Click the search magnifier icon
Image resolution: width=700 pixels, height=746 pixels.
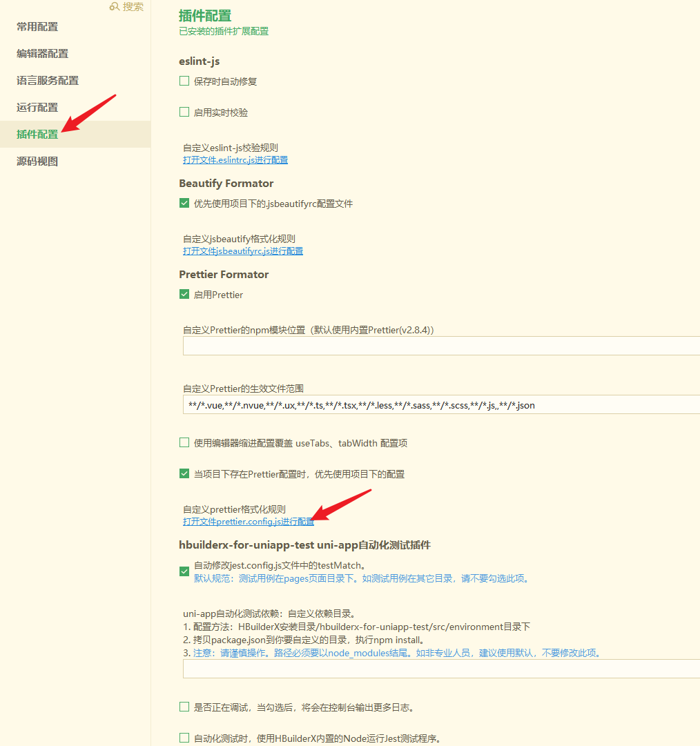pos(115,6)
